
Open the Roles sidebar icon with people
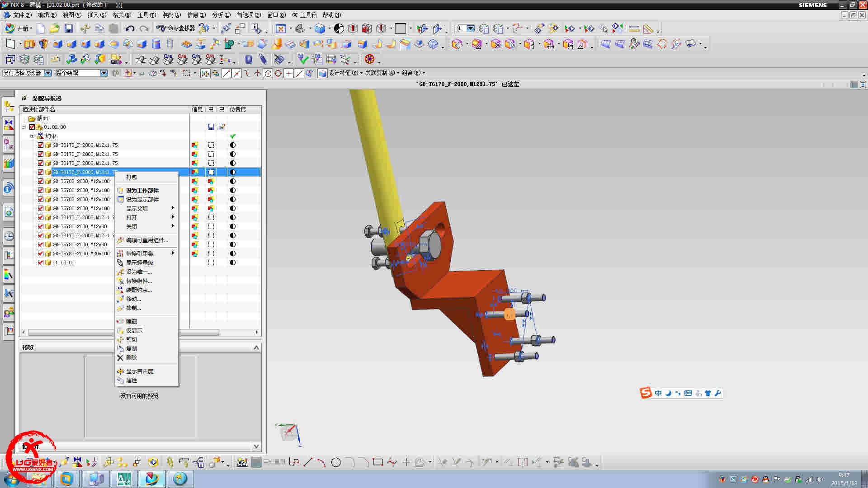[9, 312]
